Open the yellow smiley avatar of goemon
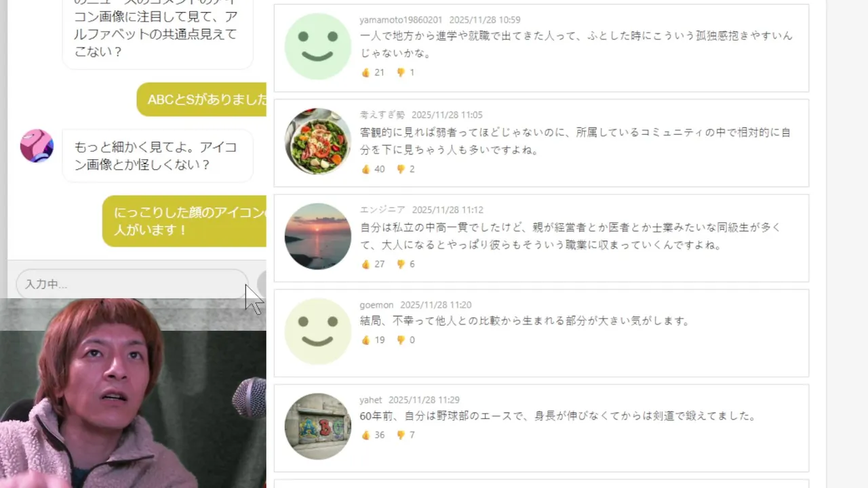Screen dimensions: 868x488 (318, 331)
